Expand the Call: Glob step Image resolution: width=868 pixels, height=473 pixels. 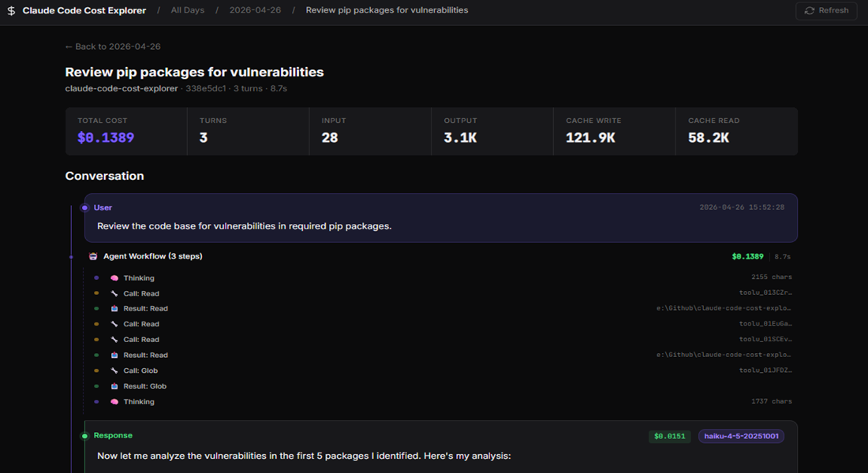click(x=443, y=371)
